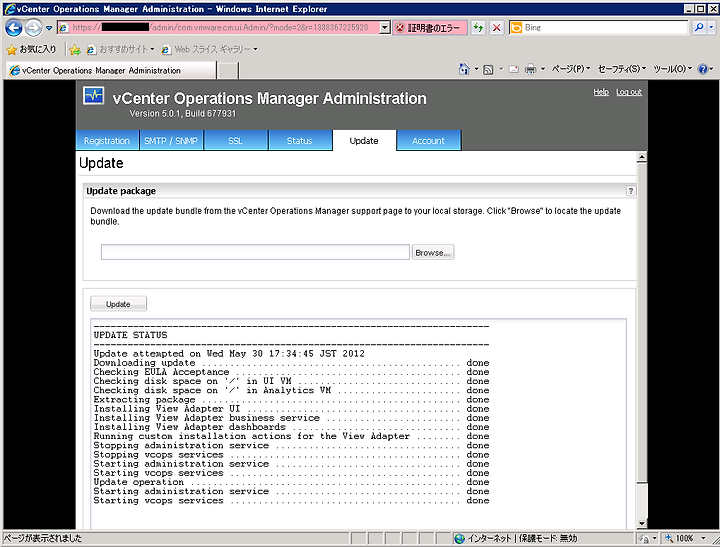The image size is (720, 547).
Task: Click the Stop loading X icon
Action: [496, 28]
